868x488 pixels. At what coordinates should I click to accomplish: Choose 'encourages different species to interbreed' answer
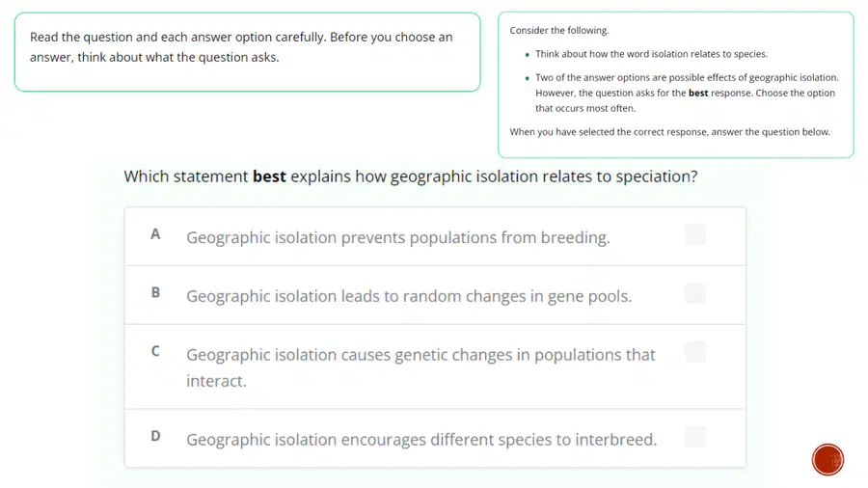[x=421, y=440]
